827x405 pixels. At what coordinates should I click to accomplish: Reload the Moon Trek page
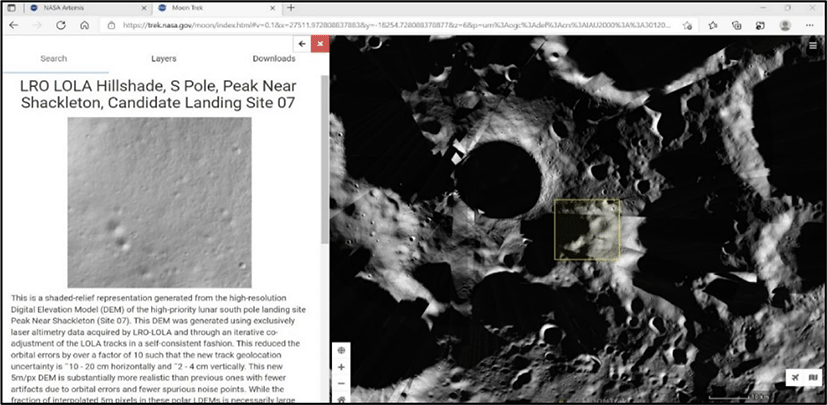(61, 25)
